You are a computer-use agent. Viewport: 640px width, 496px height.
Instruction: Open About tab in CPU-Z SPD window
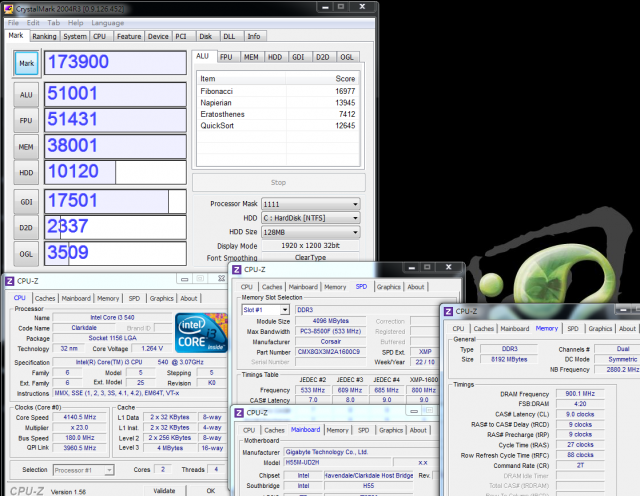pyautogui.click(x=416, y=287)
